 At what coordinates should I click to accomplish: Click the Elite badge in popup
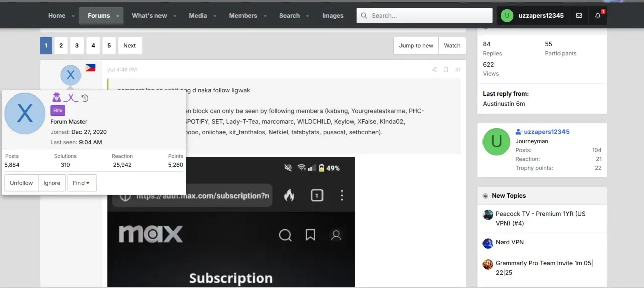pyautogui.click(x=58, y=111)
